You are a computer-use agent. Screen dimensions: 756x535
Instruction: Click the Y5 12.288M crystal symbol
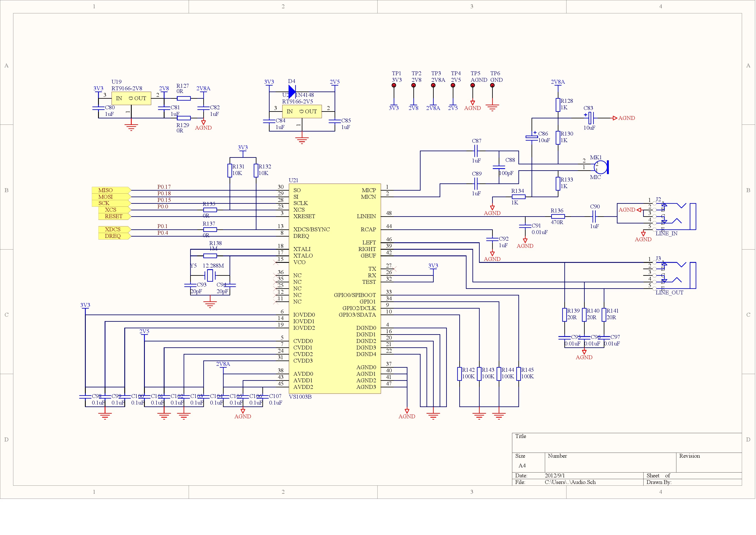click(x=210, y=275)
